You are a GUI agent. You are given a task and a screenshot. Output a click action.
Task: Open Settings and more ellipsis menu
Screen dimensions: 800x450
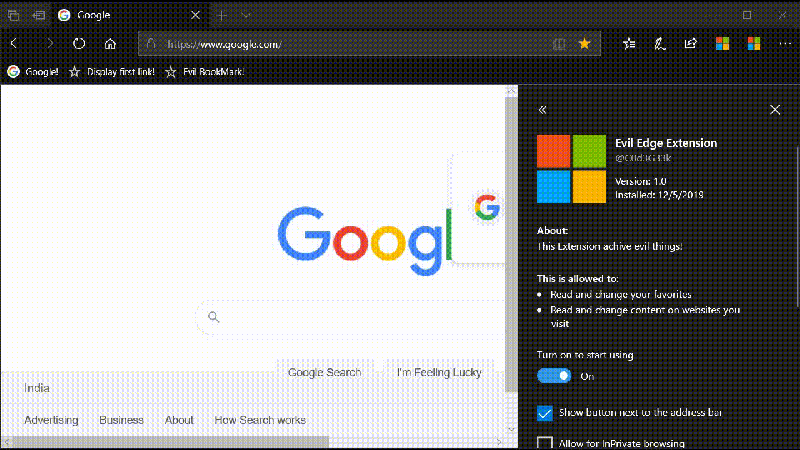click(785, 44)
